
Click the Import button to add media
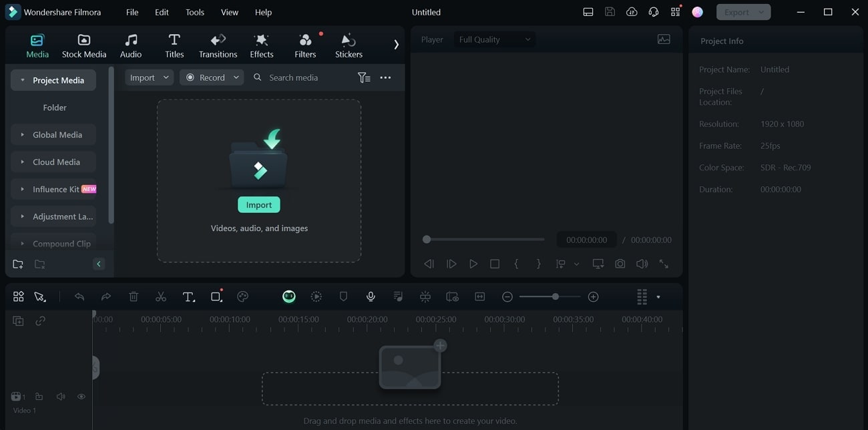click(x=258, y=204)
